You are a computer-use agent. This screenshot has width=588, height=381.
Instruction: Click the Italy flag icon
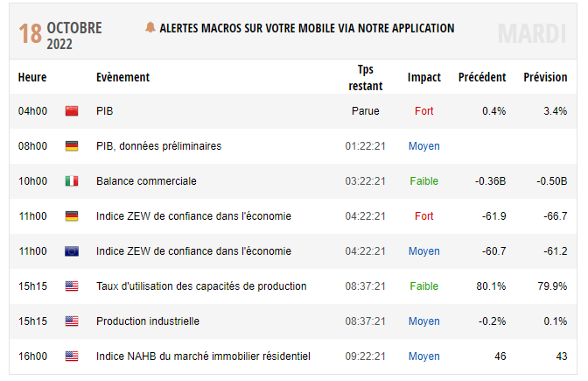tap(72, 181)
